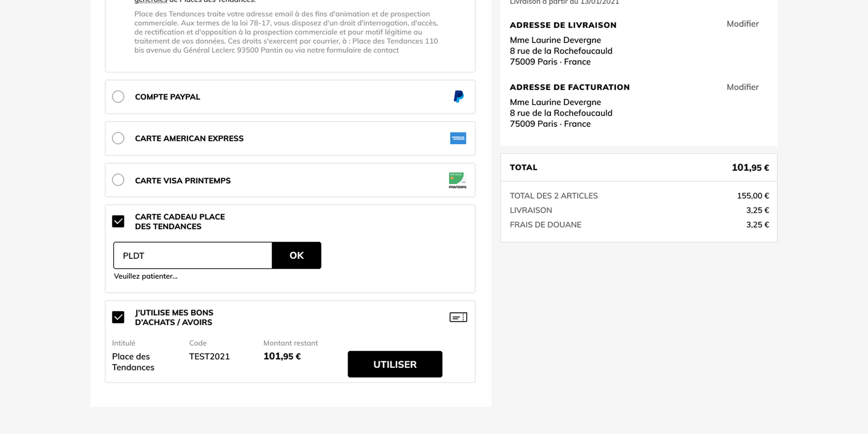Uncheck Carte Cadeau Place des Tendances
868x434 pixels.
[118, 221]
